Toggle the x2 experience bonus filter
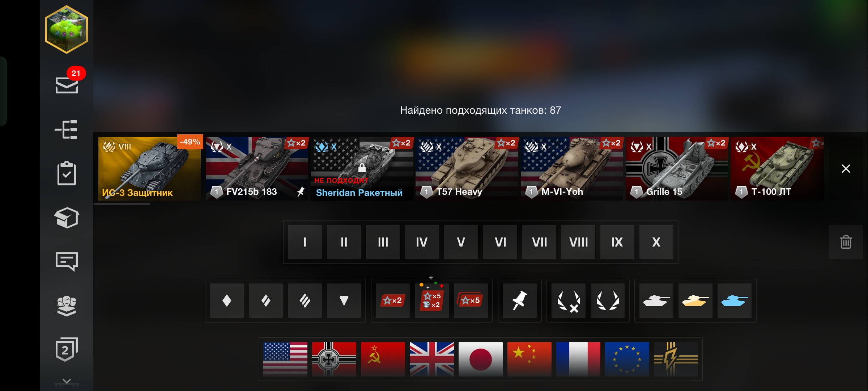Viewport: 868px width, 391px height. pyautogui.click(x=393, y=300)
